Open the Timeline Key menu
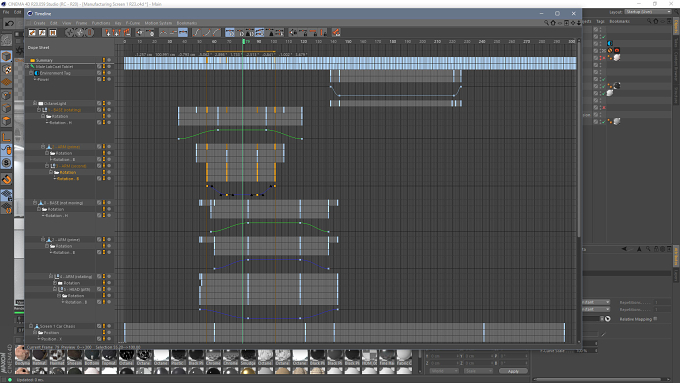Image resolution: width=680 pixels, height=383 pixels. (118, 23)
